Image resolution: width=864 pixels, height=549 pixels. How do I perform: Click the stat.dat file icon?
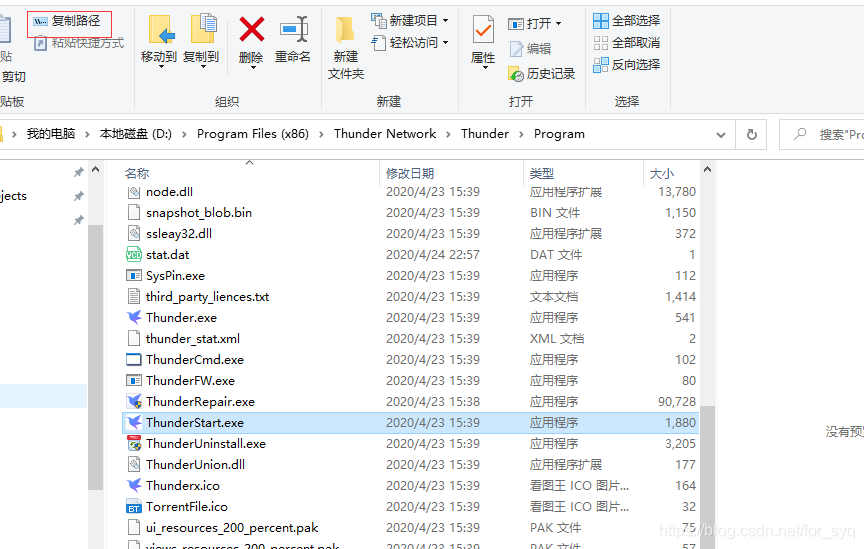pos(134,255)
